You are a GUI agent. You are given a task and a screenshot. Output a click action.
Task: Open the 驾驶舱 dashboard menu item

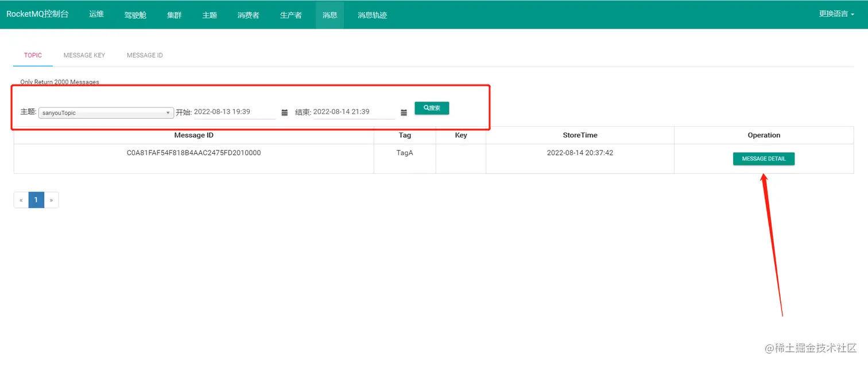tap(135, 15)
